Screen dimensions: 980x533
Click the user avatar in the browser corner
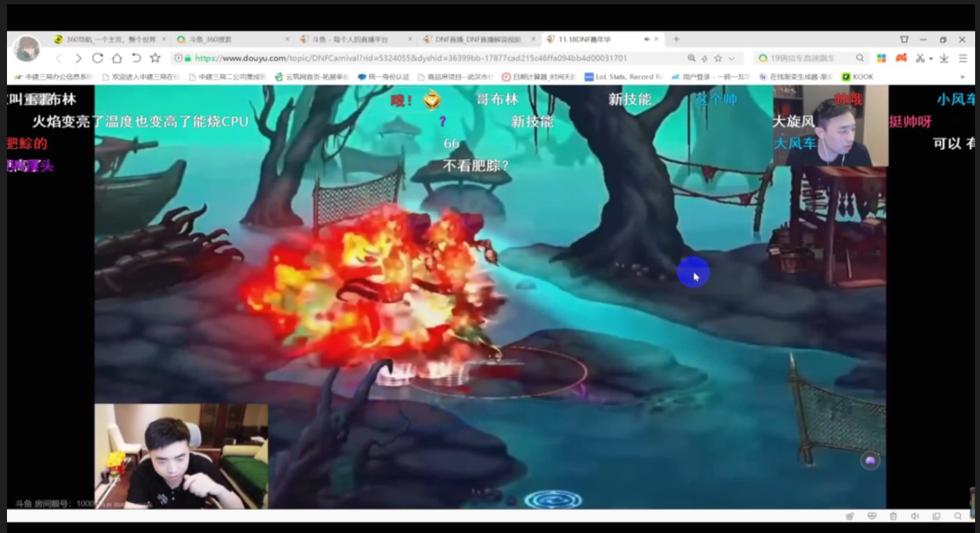tap(27, 48)
